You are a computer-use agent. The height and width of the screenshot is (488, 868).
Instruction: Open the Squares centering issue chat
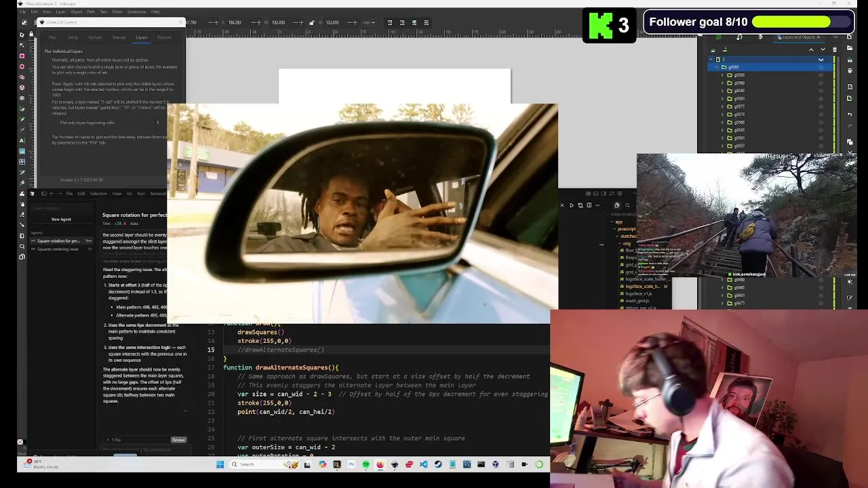[61, 249]
